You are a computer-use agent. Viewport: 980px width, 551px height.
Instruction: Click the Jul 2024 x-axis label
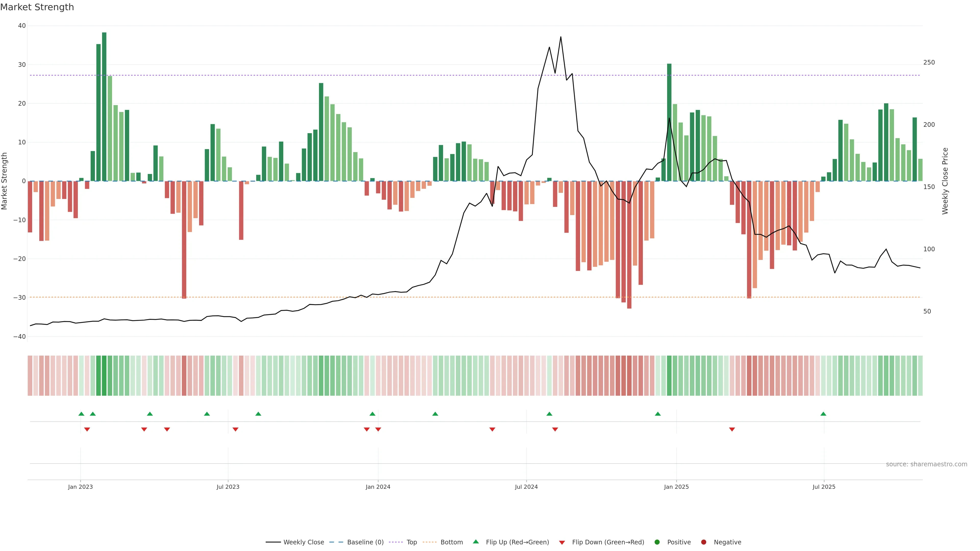click(526, 487)
